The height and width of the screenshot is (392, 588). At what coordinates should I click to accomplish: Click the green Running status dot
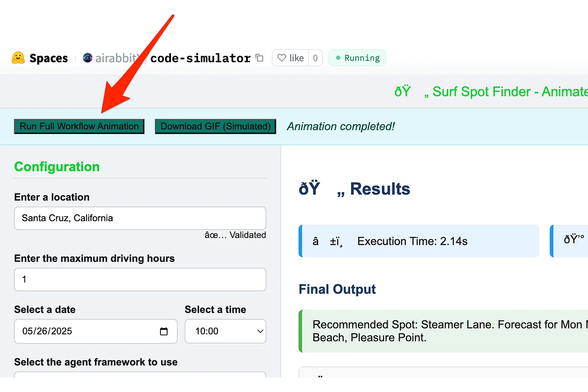(x=338, y=58)
